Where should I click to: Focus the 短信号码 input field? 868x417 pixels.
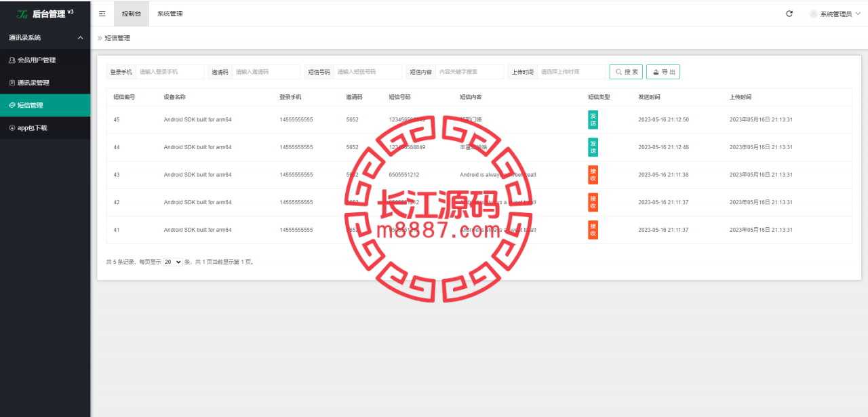pos(368,72)
